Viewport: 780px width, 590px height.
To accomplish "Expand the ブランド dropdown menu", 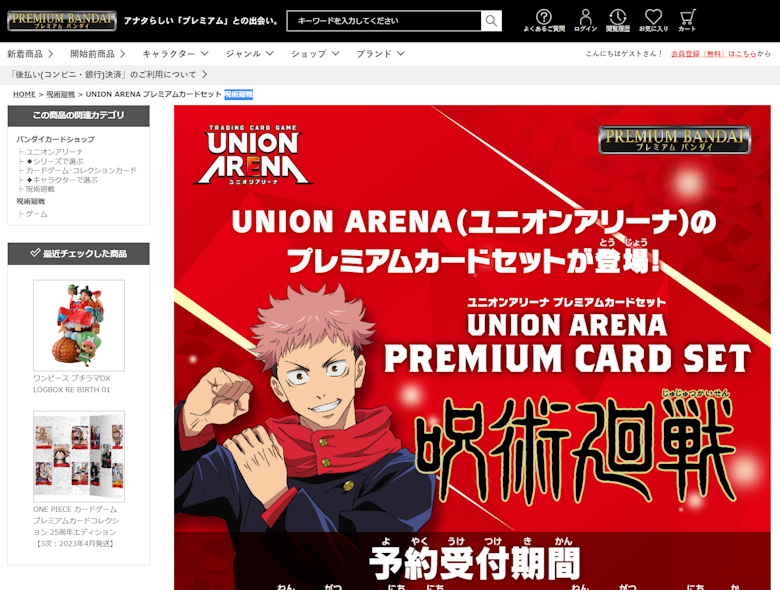I will click(380, 54).
